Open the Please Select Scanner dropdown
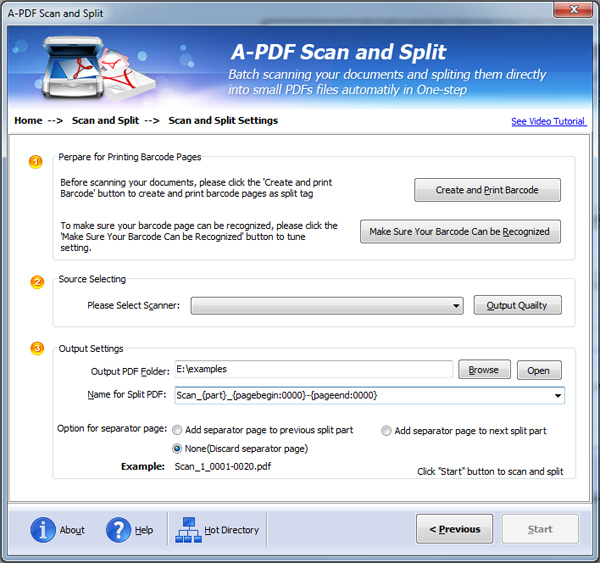The width and height of the screenshot is (600, 563). tap(327, 306)
